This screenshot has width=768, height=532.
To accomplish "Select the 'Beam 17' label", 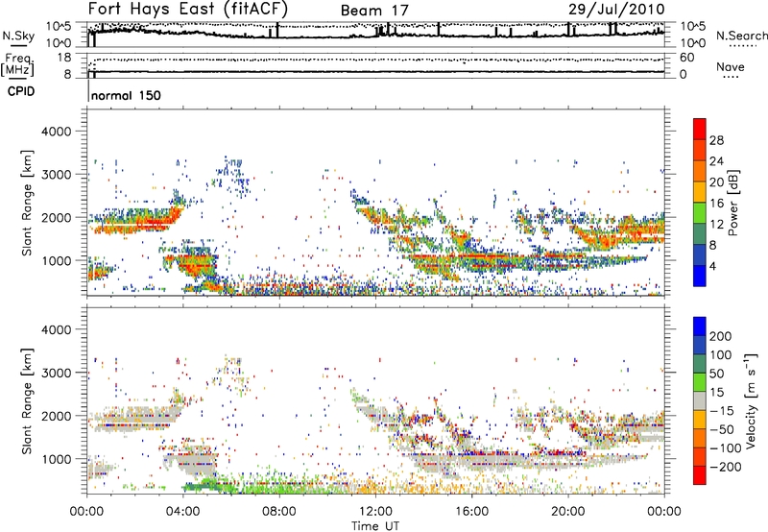I will [374, 11].
